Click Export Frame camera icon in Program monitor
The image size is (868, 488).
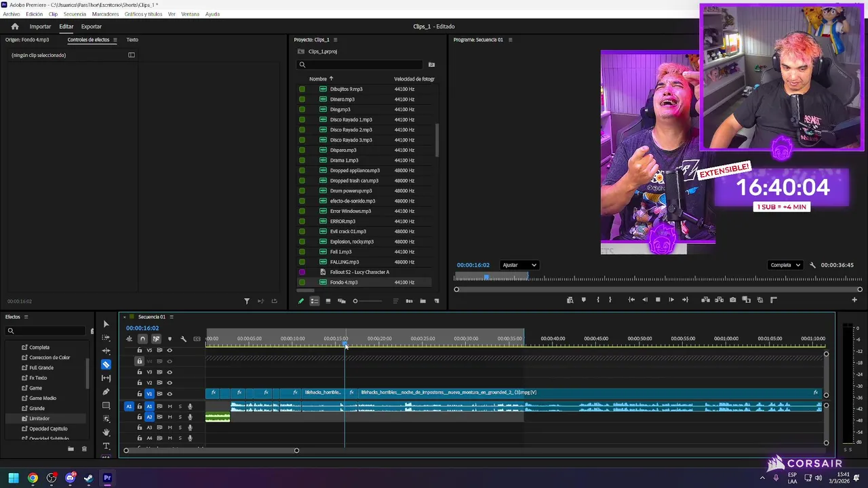tap(732, 300)
